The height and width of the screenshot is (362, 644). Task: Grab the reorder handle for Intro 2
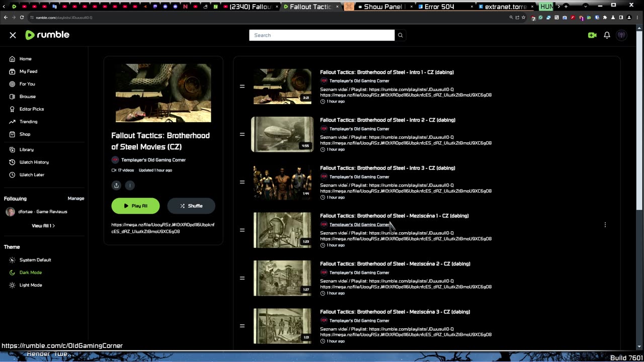tap(242, 134)
